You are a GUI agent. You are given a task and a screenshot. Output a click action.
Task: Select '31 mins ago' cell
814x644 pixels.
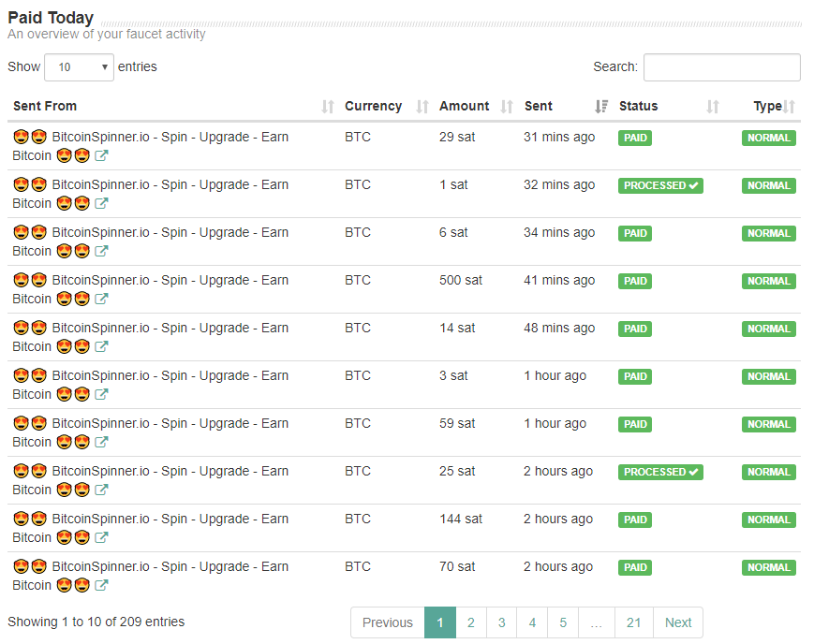(559, 137)
